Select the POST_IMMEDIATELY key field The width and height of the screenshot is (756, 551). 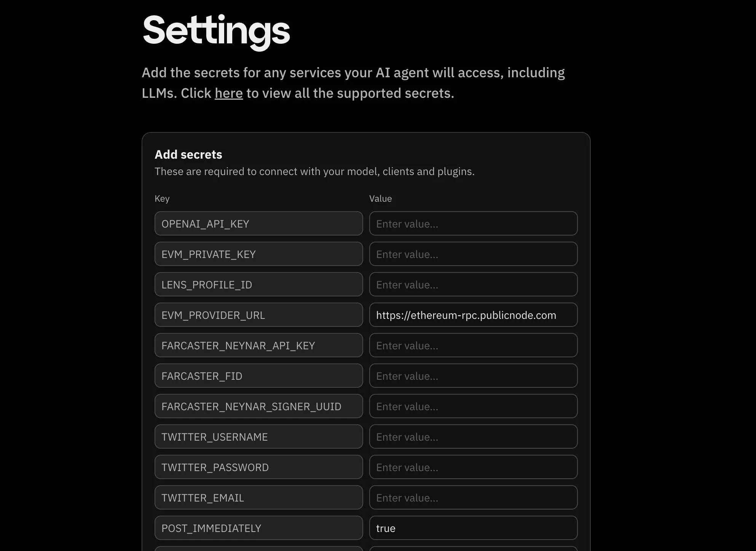pos(258,528)
